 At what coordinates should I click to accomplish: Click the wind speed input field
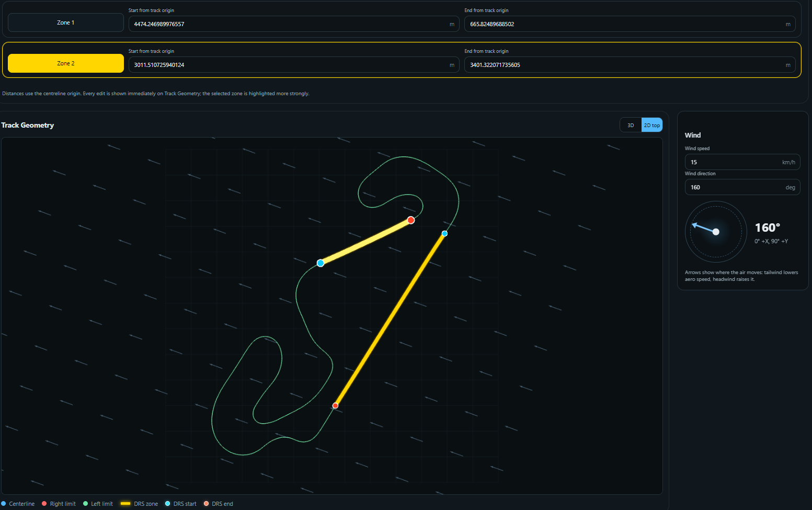click(x=742, y=162)
